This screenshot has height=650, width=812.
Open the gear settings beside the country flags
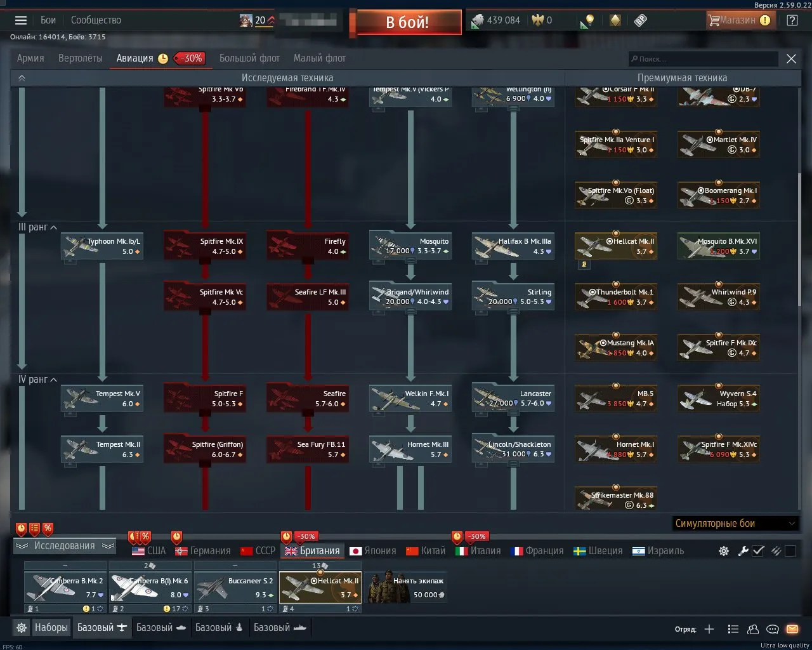[723, 551]
